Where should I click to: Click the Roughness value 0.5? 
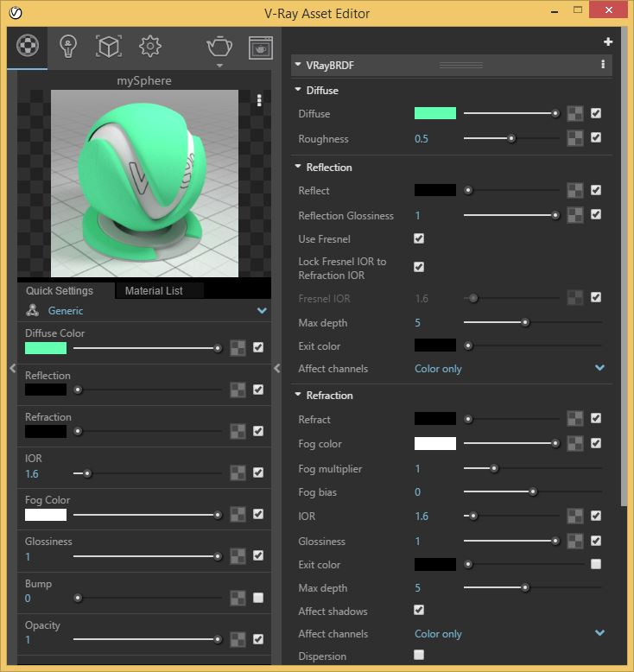coord(422,138)
